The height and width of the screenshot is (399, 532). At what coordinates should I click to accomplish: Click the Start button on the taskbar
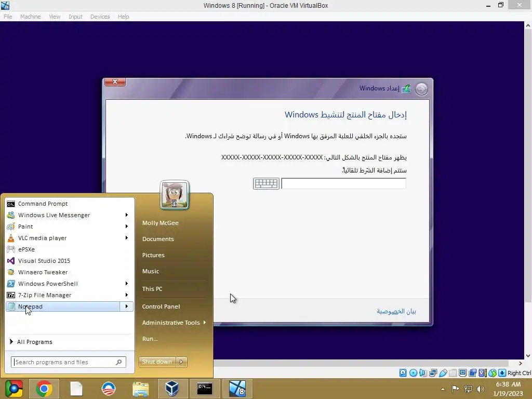point(14,389)
